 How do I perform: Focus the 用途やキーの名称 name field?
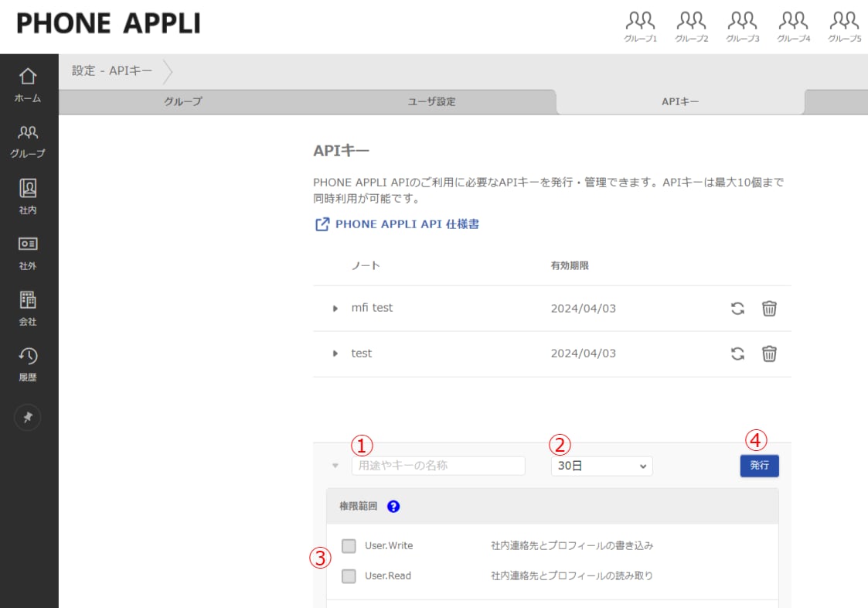438,466
